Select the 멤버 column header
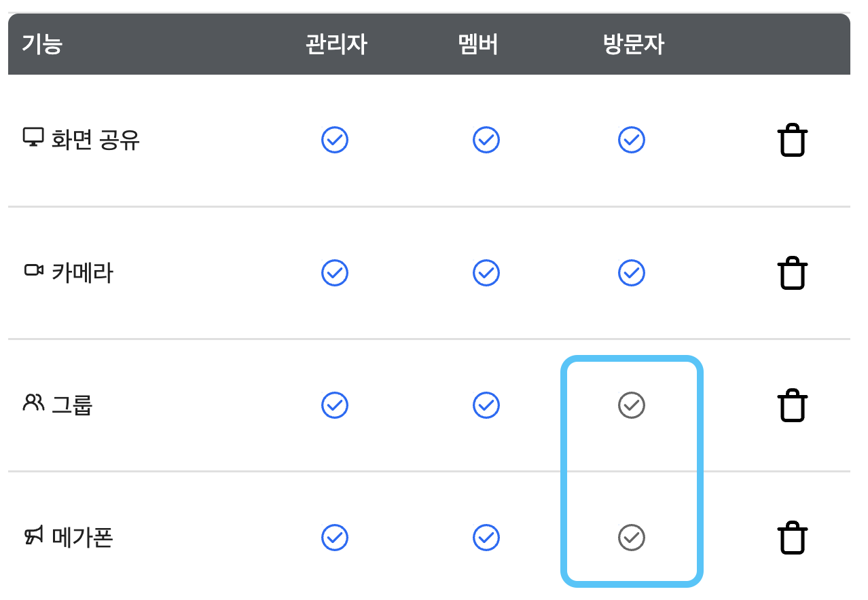Viewport: 868px width, 600px height. click(x=477, y=43)
